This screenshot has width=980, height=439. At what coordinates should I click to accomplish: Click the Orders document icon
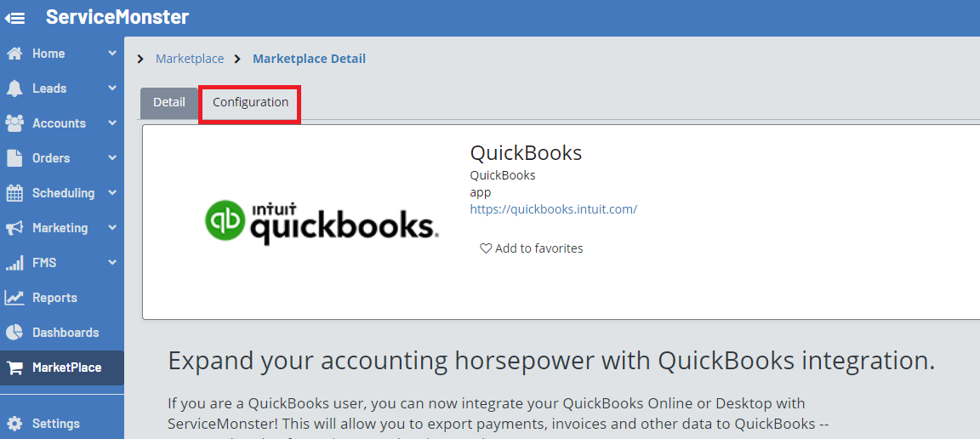tap(14, 158)
